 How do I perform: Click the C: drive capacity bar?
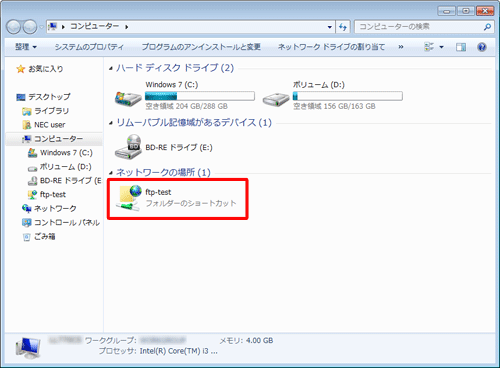tap(200, 96)
